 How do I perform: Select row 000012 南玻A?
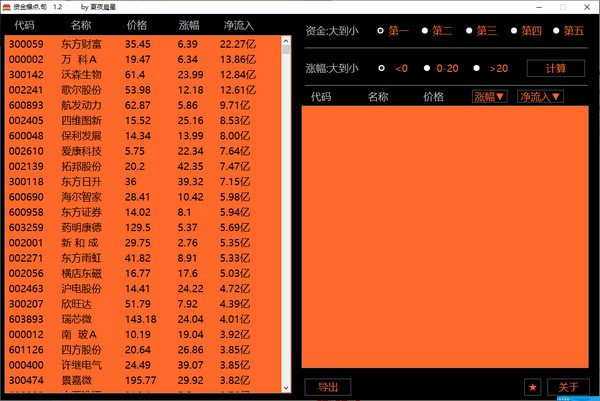pos(143,335)
